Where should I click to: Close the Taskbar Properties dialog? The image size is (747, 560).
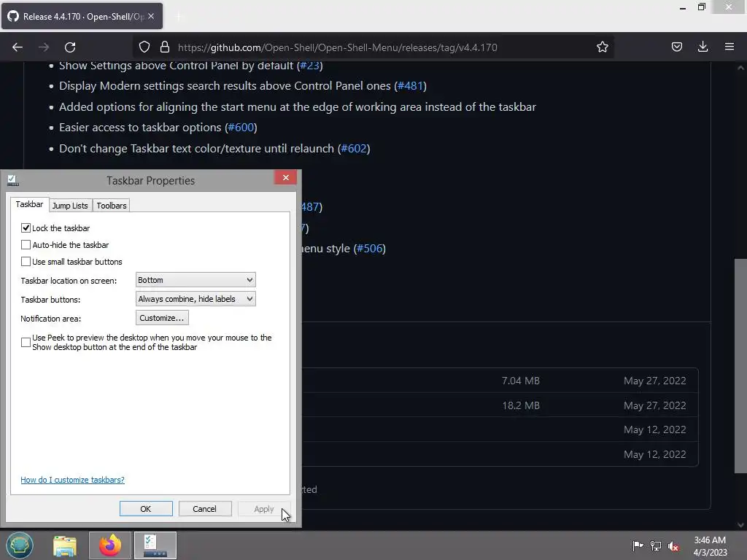point(285,178)
